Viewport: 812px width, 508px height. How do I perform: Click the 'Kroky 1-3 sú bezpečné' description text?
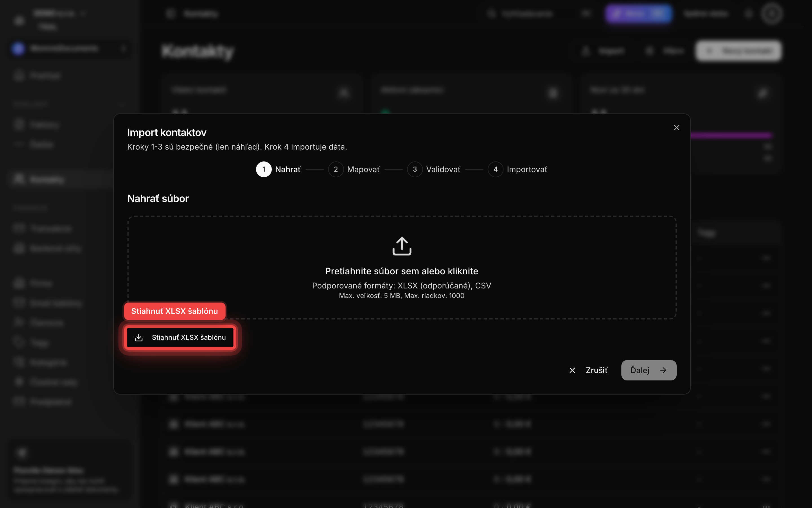point(237,147)
